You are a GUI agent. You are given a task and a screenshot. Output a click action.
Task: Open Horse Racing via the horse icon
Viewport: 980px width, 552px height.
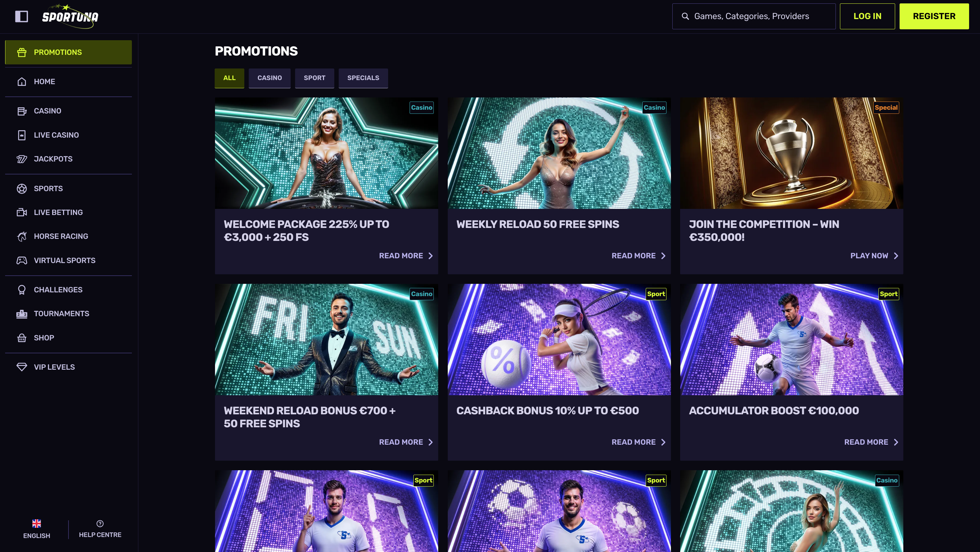[x=22, y=236]
